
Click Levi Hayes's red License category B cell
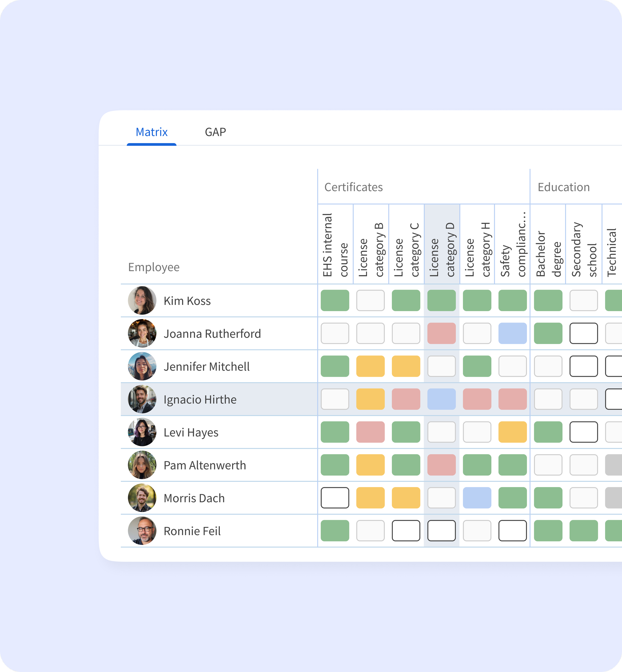pos(370,432)
